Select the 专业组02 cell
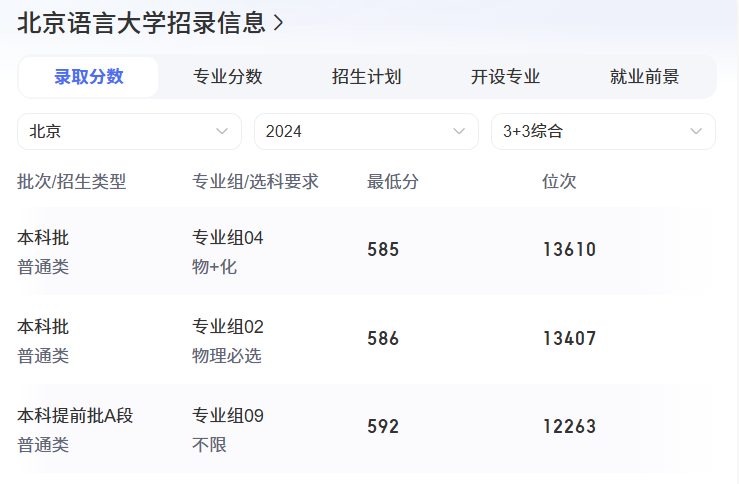 click(228, 327)
